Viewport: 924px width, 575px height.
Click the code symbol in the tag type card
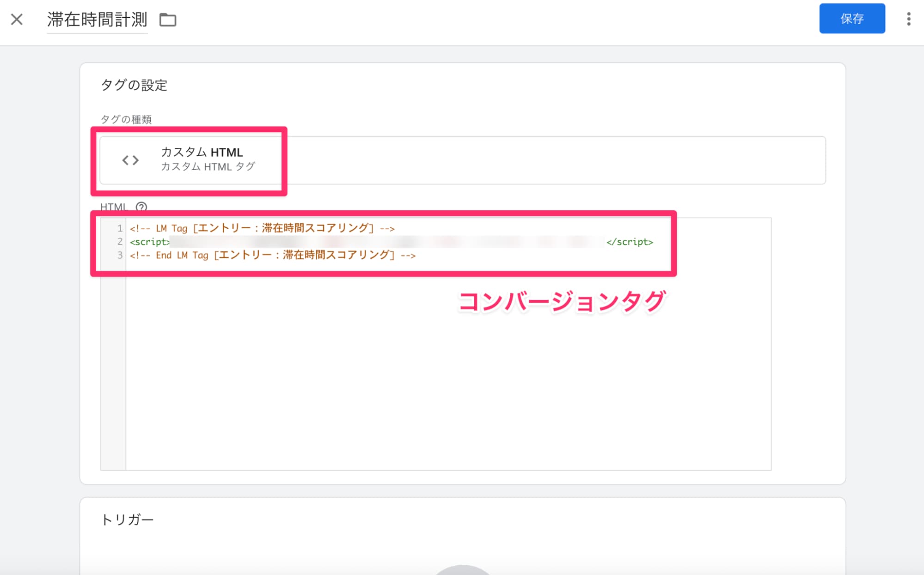pos(129,160)
